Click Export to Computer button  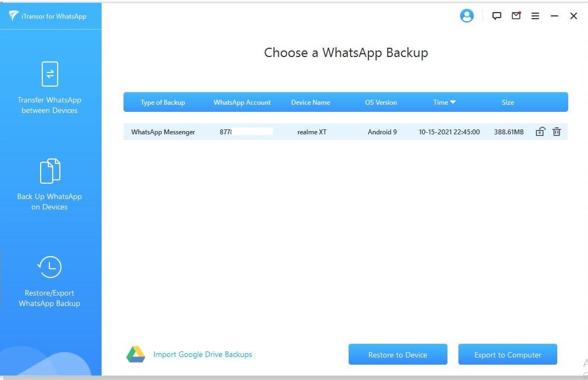tap(508, 354)
